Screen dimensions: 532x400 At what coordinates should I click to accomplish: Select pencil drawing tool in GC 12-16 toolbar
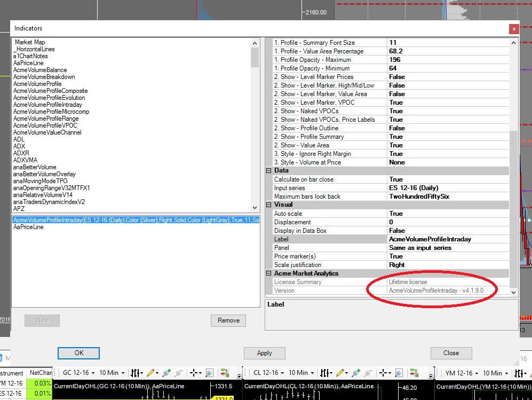point(150,373)
